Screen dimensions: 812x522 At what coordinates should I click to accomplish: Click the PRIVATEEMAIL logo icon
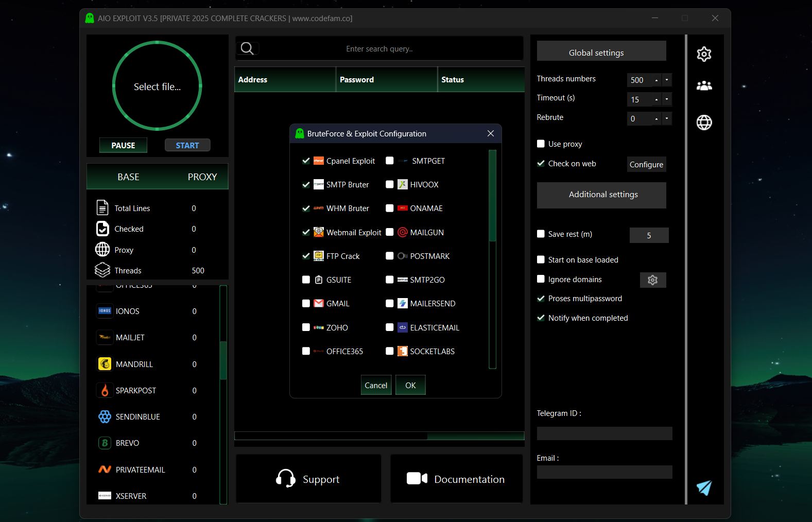pos(105,469)
